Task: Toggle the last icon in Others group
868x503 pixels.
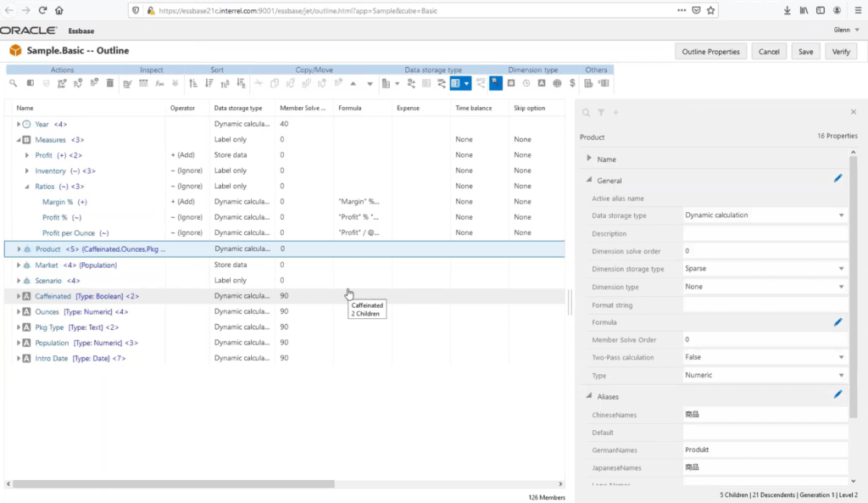Action: (x=604, y=83)
